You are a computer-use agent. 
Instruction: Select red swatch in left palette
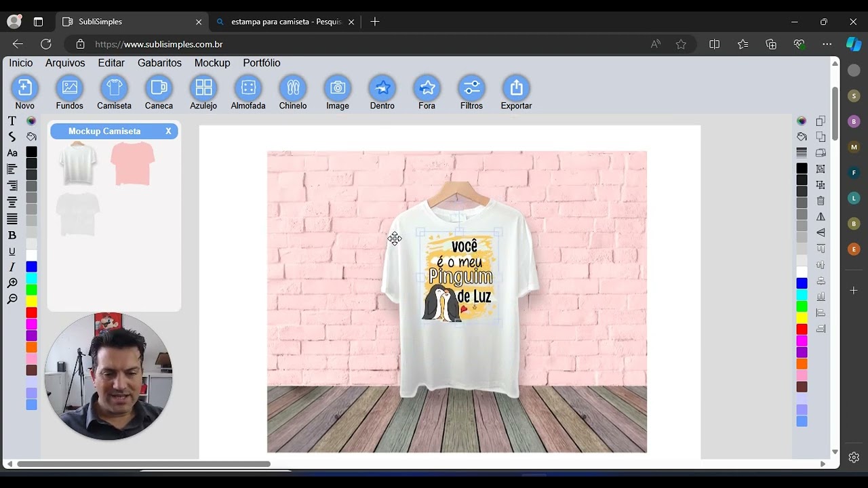(x=31, y=312)
